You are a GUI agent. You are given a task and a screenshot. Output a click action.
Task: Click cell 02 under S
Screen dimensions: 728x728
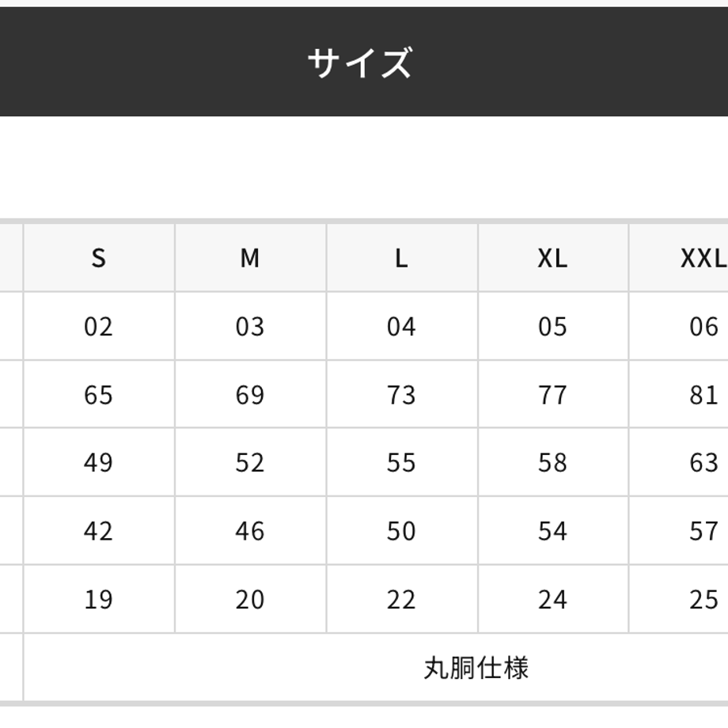pyautogui.click(x=99, y=326)
